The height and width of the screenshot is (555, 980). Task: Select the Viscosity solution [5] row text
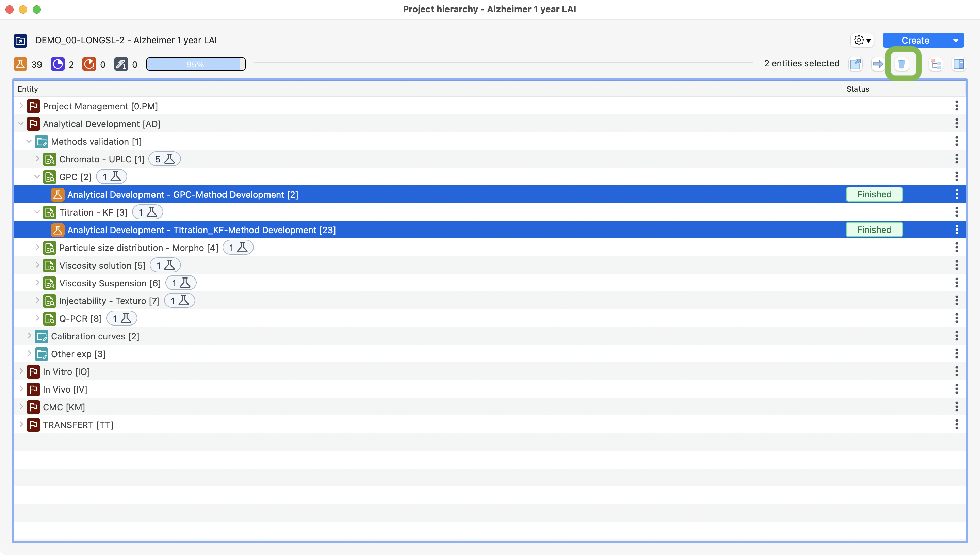[x=102, y=265]
